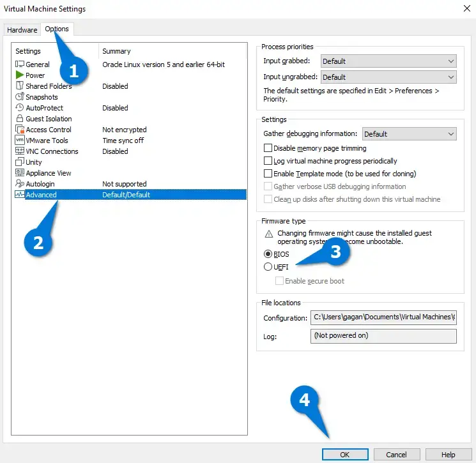Click the Snapshots clock icon

20,96
